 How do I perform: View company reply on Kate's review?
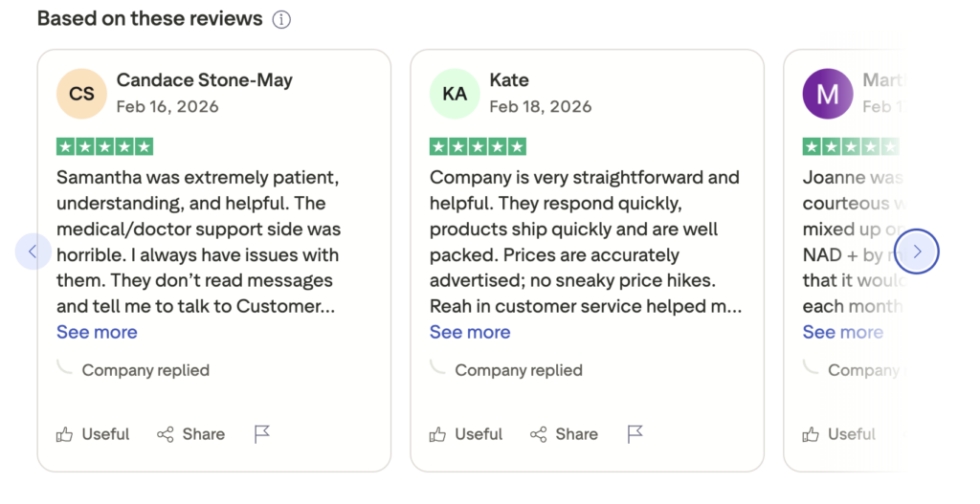518,370
